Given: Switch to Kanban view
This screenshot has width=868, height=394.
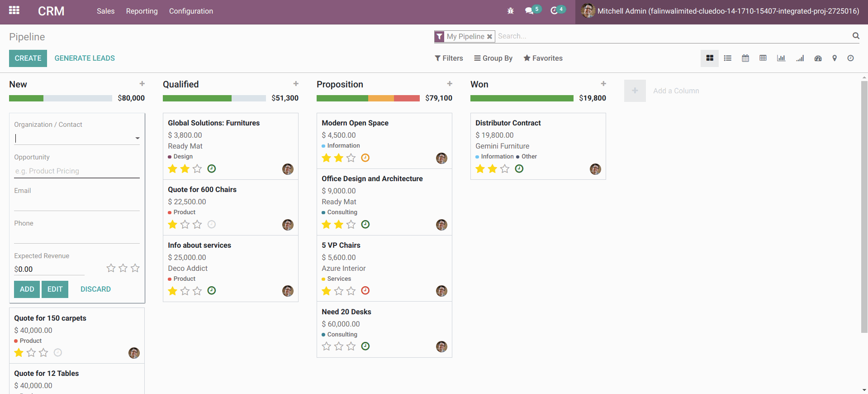Looking at the screenshot, I should tap(710, 58).
